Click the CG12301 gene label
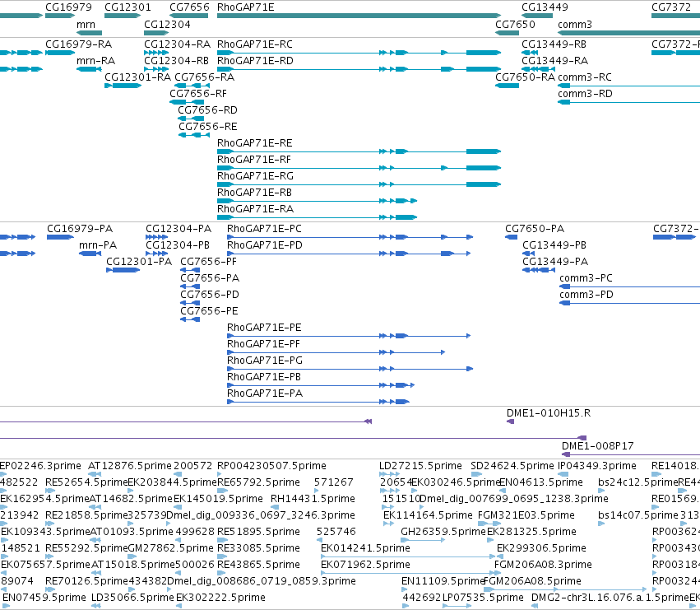Screen dimensions: 700x610 (127, 7)
